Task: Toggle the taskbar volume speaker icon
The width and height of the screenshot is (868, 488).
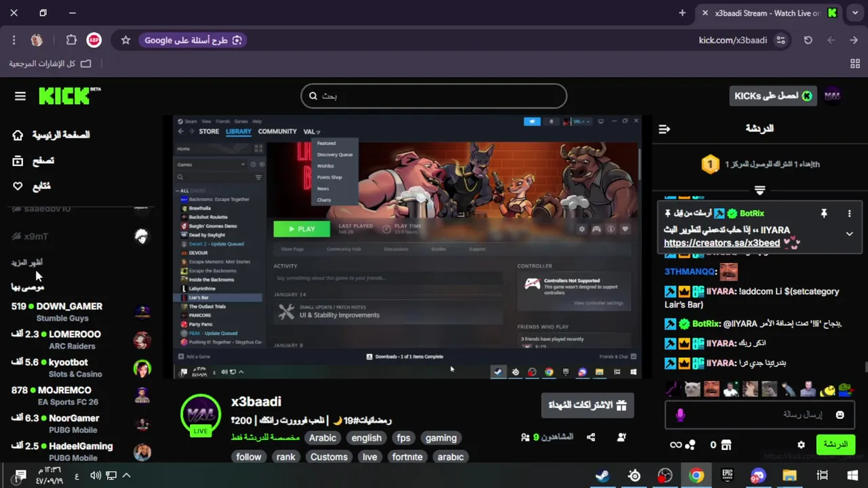Action: coord(96,476)
